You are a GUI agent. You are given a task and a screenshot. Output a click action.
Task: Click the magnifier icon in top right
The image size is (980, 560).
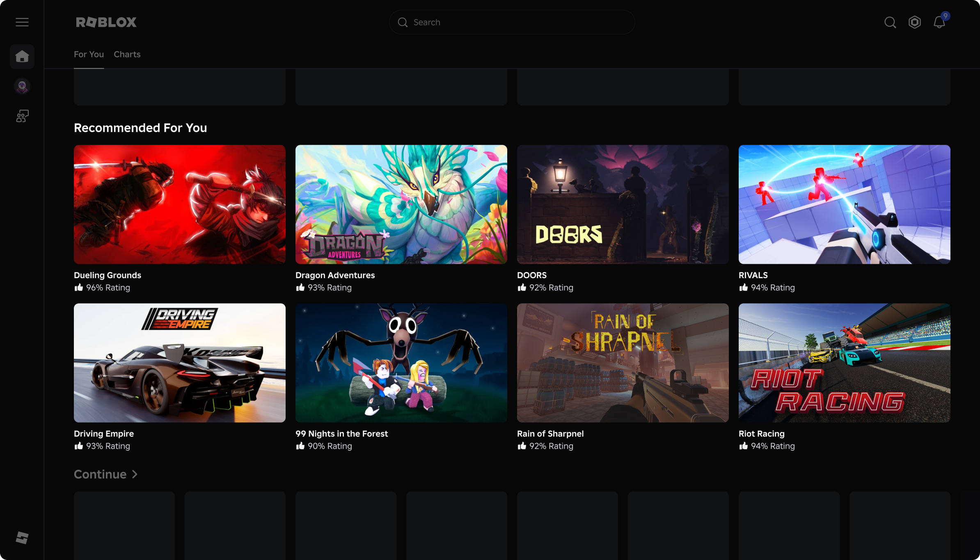pos(890,22)
